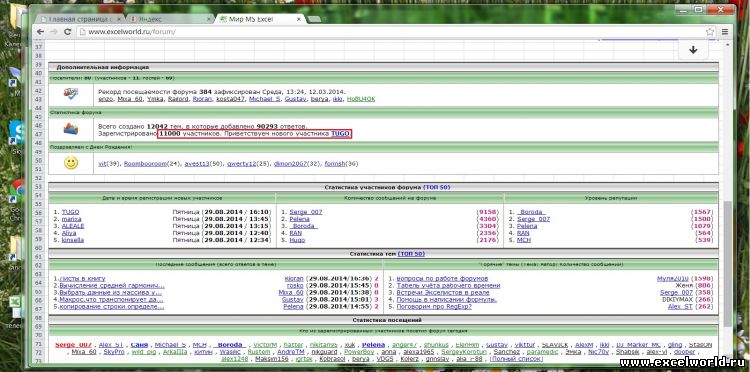This screenshot has width=750, height=372.
Task: Click kinsella in the new registrations list
Action: pos(73,240)
